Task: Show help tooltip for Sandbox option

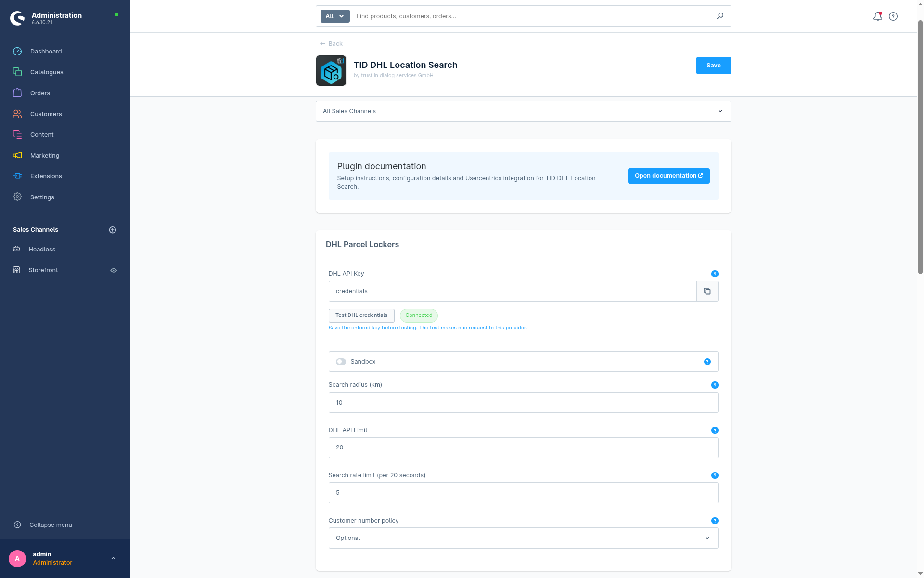Action: 707,362
